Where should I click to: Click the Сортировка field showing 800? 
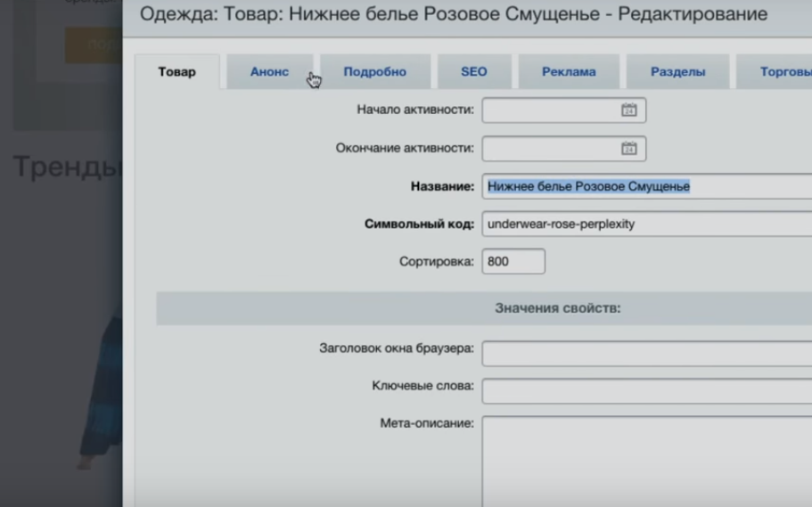tap(513, 262)
